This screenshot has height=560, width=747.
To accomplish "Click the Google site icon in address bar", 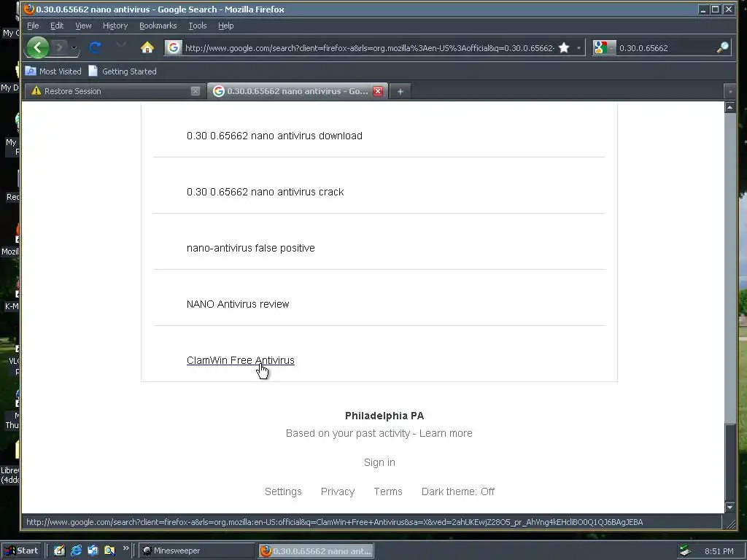I will [174, 47].
